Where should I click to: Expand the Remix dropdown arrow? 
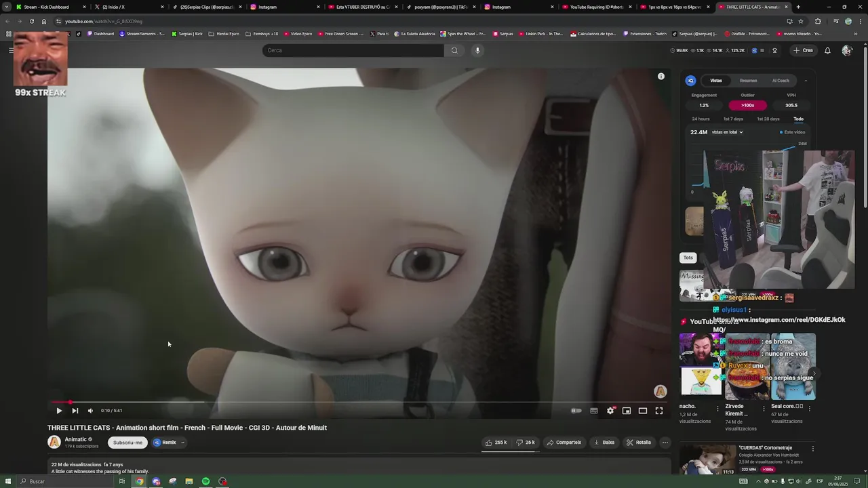182,443
